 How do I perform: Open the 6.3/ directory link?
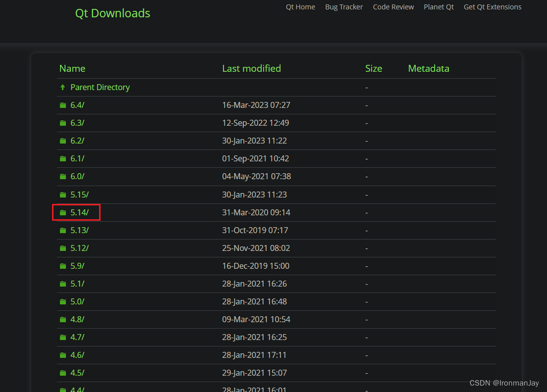[77, 123]
